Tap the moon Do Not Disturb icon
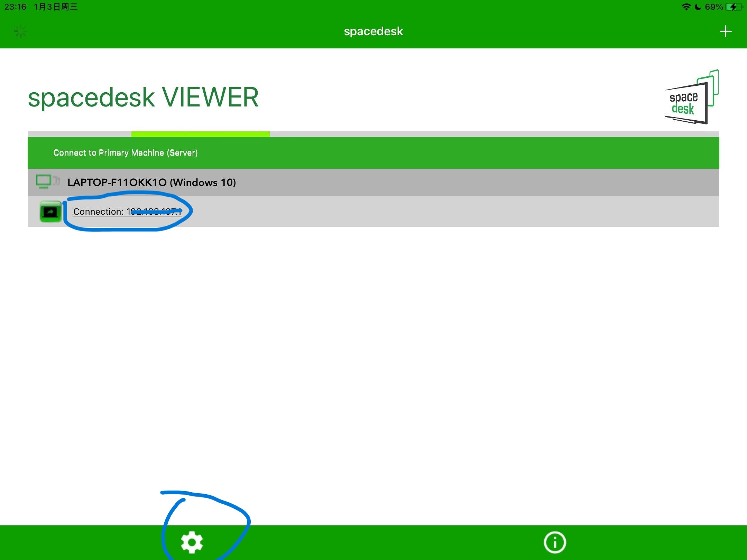Viewport: 747px width, 560px height. (698, 7)
